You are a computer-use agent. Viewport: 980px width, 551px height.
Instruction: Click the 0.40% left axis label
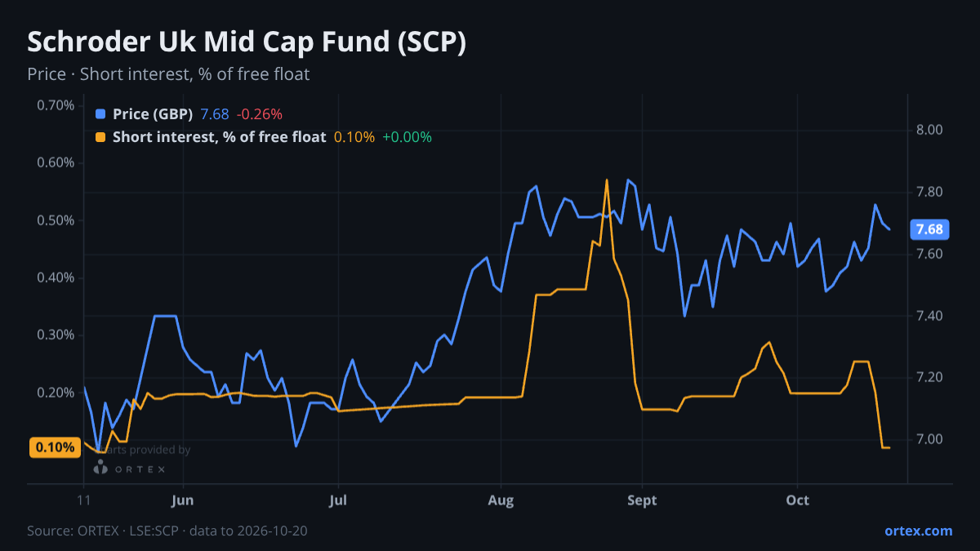(56, 278)
